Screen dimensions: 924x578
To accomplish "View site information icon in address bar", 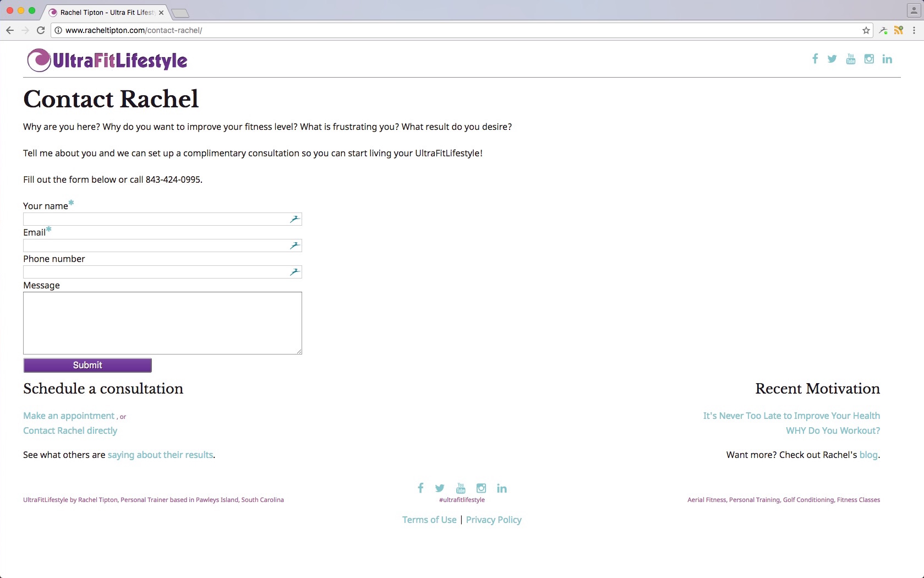I will (x=58, y=30).
